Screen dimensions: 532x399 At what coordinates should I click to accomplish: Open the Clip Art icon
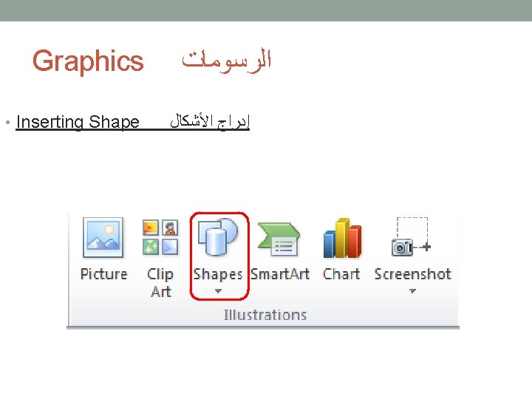click(x=160, y=237)
